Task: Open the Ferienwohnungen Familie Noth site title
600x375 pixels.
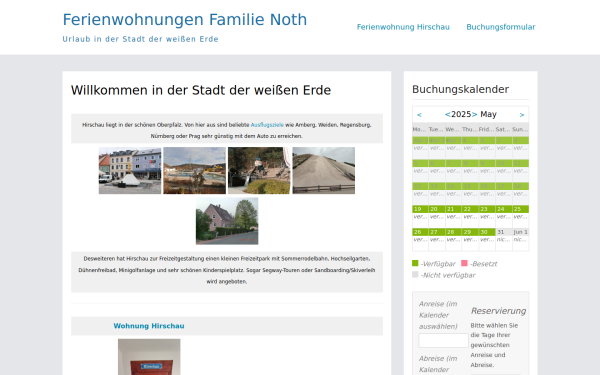Action: point(185,20)
